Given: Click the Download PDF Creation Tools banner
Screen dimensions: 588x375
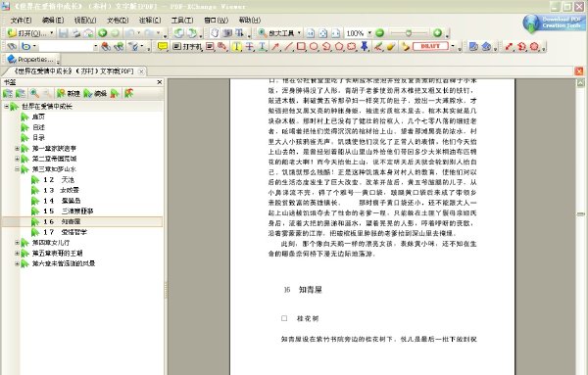Looking at the screenshot, I should (554, 23).
